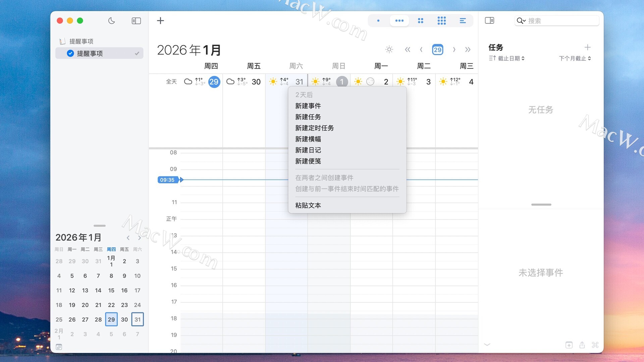Viewport: 644px width, 362px height.
Task: Toggle dark mode moon icon
Action: pyautogui.click(x=111, y=21)
